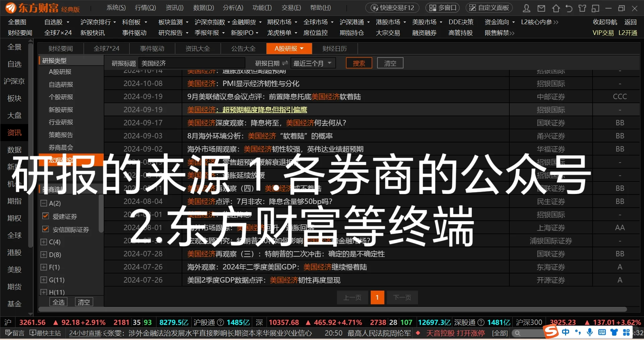The image size is (644, 340).
Task: Open the A股研报 tab dropdown arrow
Action: tap(302, 49)
